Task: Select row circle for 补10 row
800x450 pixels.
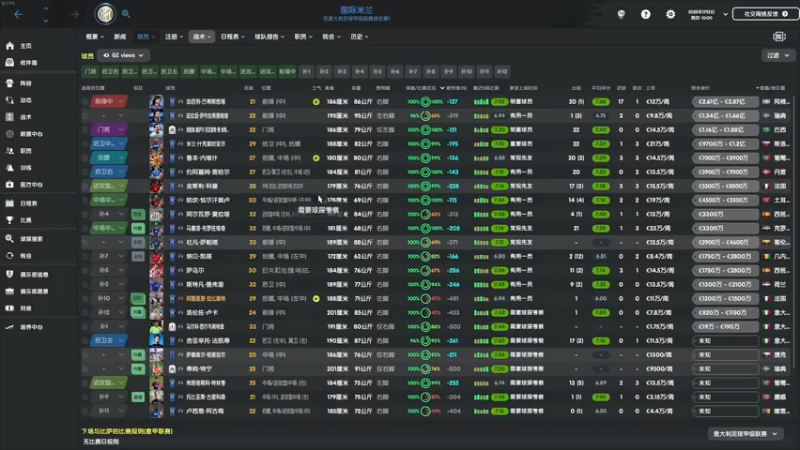Action: click(x=85, y=298)
